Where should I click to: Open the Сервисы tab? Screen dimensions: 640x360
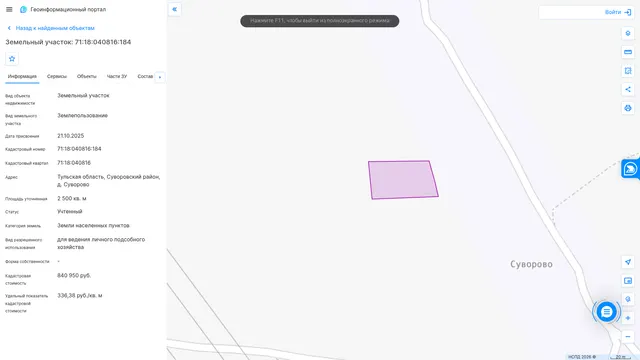click(x=57, y=77)
